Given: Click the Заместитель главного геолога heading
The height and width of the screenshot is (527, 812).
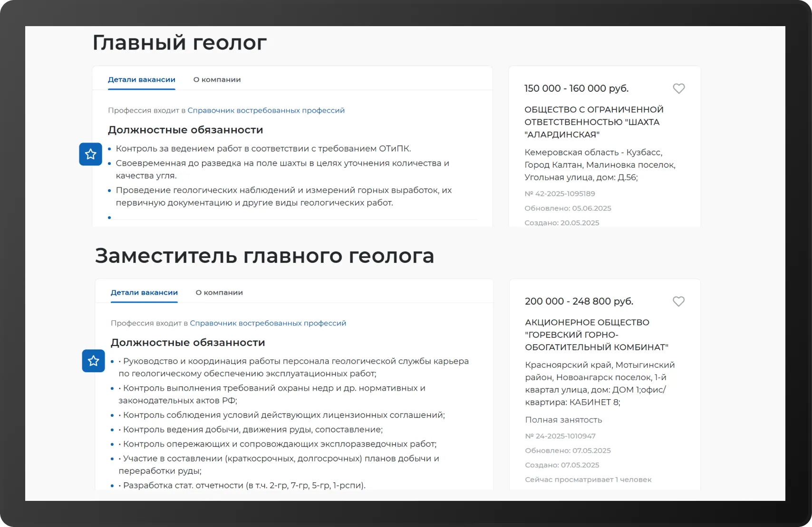Looking at the screenshot, I should (x=264, y=256).
